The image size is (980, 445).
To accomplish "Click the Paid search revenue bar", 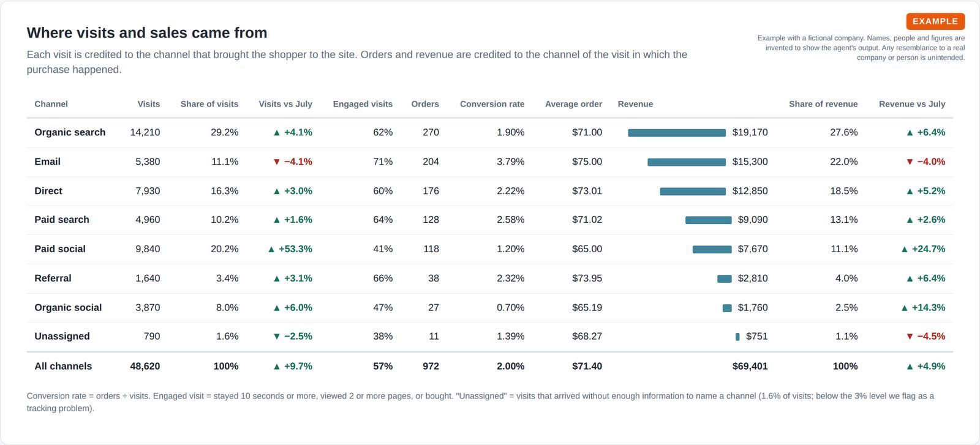I will (x=708, y=220).
